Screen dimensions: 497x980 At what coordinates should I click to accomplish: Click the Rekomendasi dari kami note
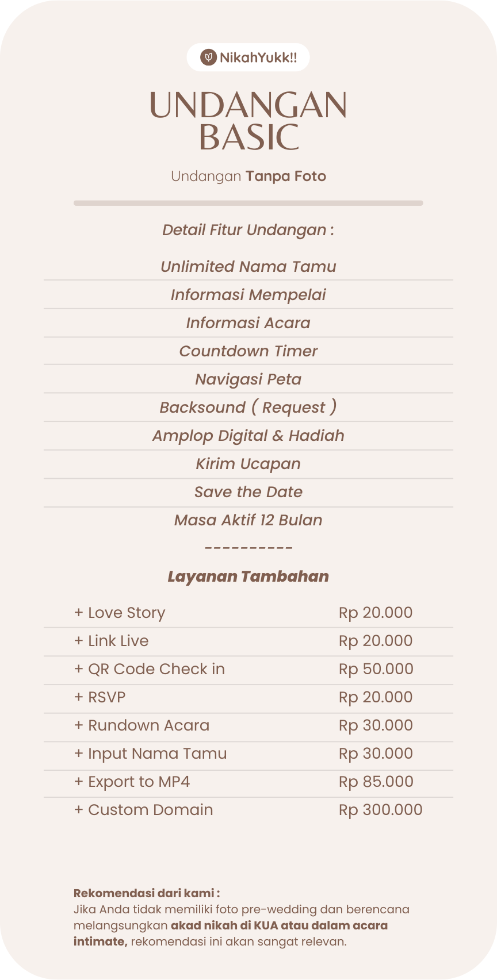(242, 917)
